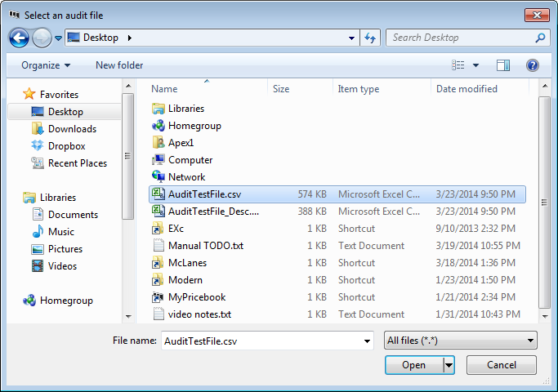Open the All files type filter dropdown

point(460,341)
